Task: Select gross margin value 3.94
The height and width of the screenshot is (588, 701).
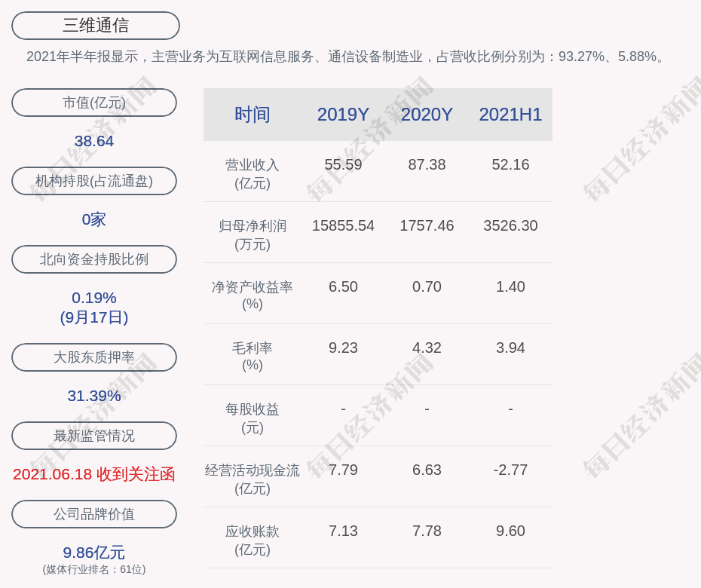Action: (x=510, y=348)
